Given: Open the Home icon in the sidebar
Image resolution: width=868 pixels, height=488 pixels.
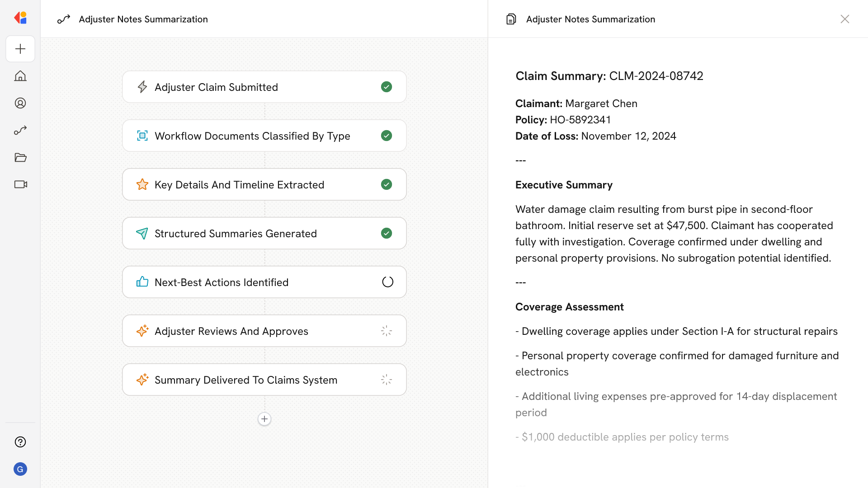Looking at the screenshot, I should [20, 76].
